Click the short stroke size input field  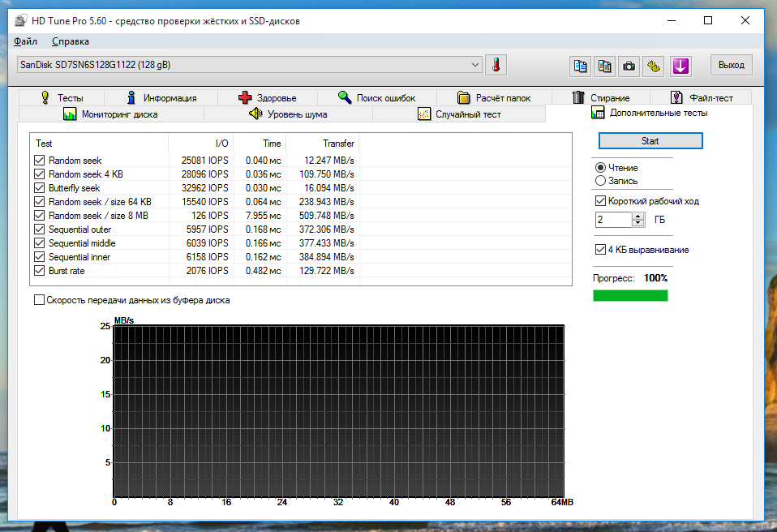pos(613,220)
